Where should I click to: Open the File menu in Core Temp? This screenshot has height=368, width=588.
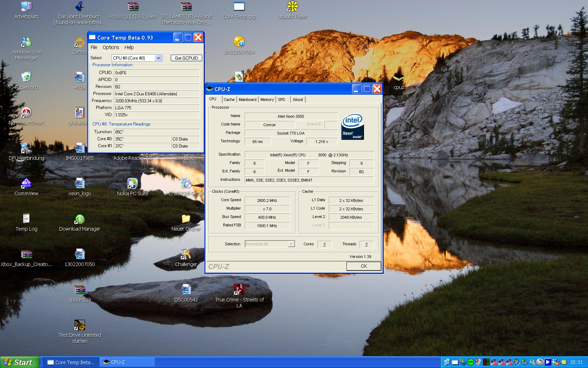click(x=94, y=47)
